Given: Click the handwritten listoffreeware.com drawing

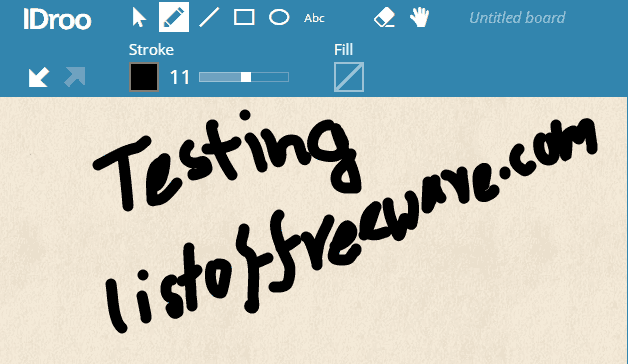Looking at the screenshot, I should coord(352,224).
